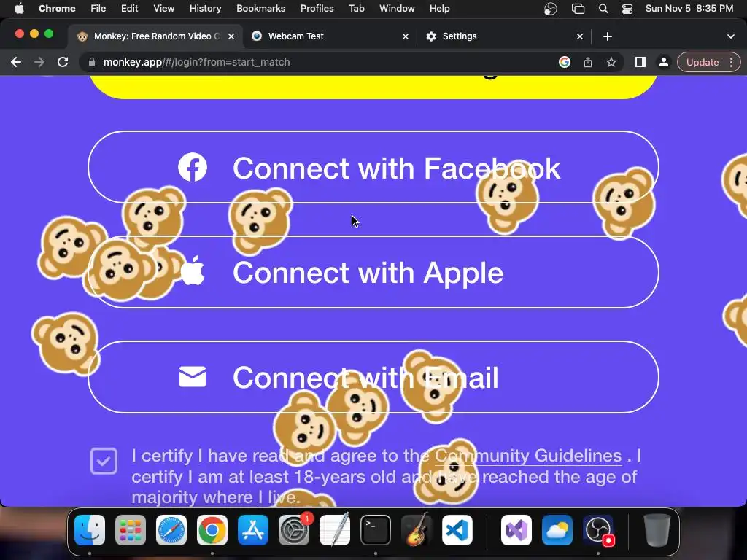This screenshot has width=747, height=560.
Task: Choose Connect with Apple option
Action: point(373,272)
